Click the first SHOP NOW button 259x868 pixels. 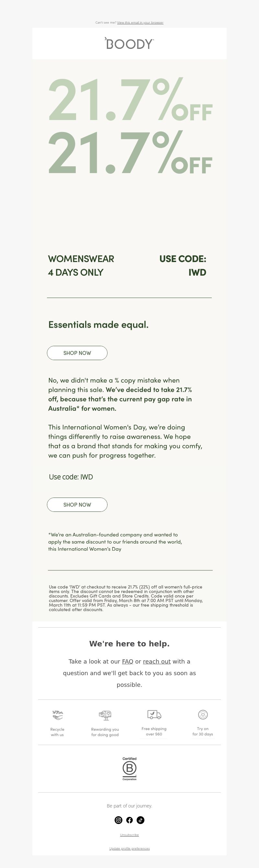[x=77, y=353]
